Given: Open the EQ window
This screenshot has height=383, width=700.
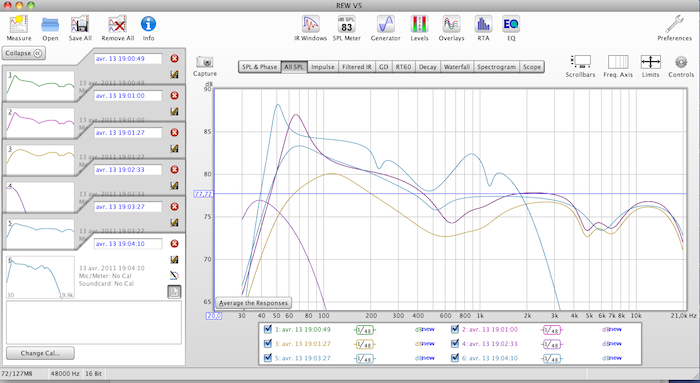Looking at the screenshot, I should [x=511, y=24].
